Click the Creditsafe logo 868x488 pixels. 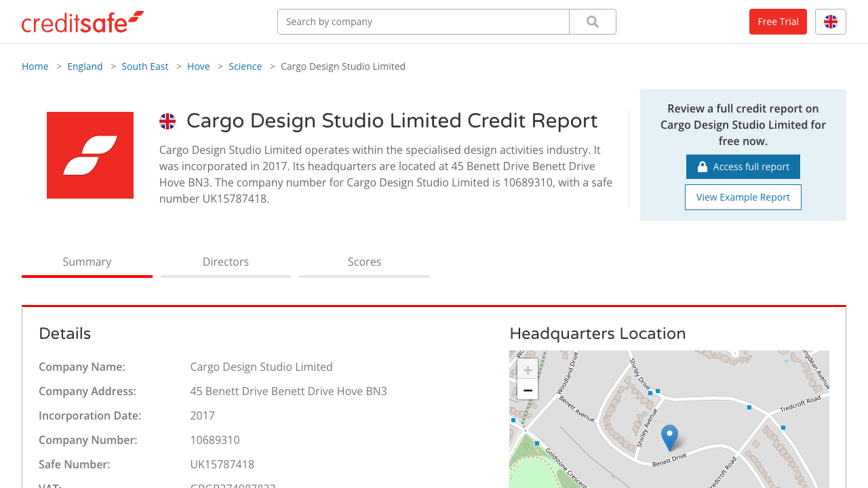81,21
